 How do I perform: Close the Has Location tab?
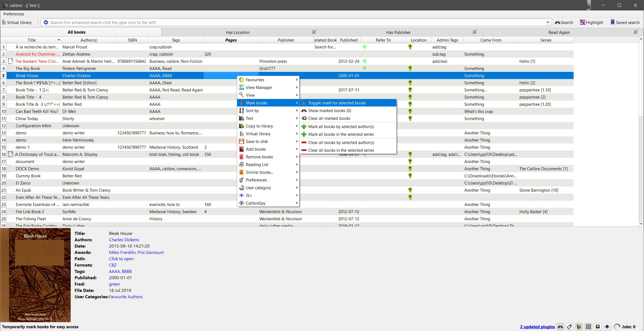point(314,32)
